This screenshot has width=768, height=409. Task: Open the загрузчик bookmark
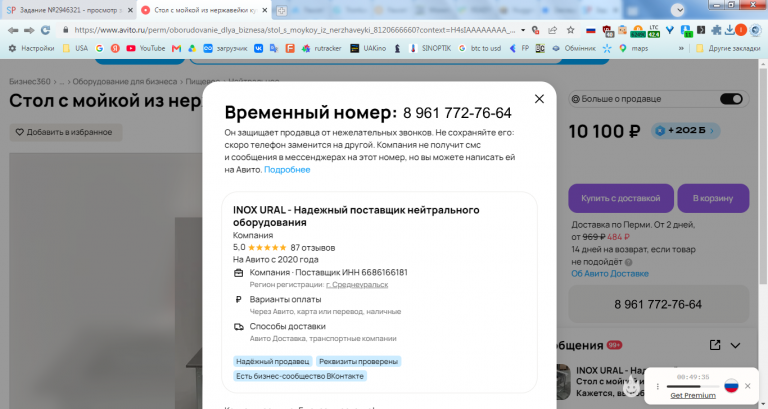pyautogui.click(x=225, y=48)
